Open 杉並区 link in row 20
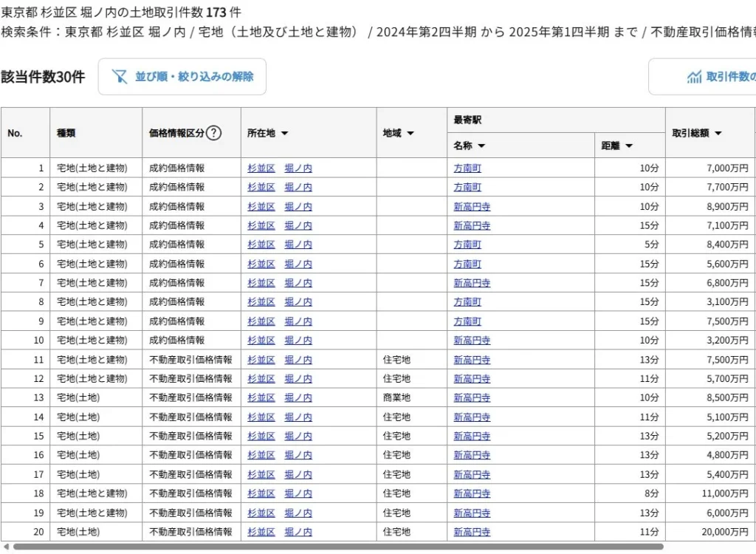 tap(261, 532)
